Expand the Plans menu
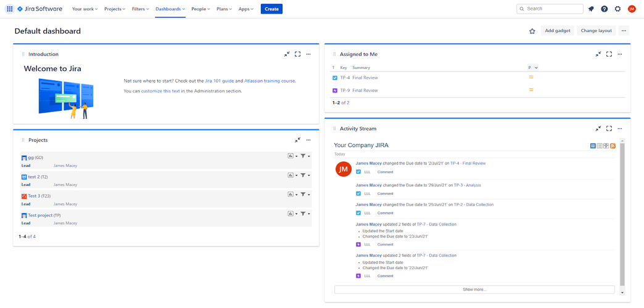The width and height of the screenshot is (644, 308). pos(225,9)
